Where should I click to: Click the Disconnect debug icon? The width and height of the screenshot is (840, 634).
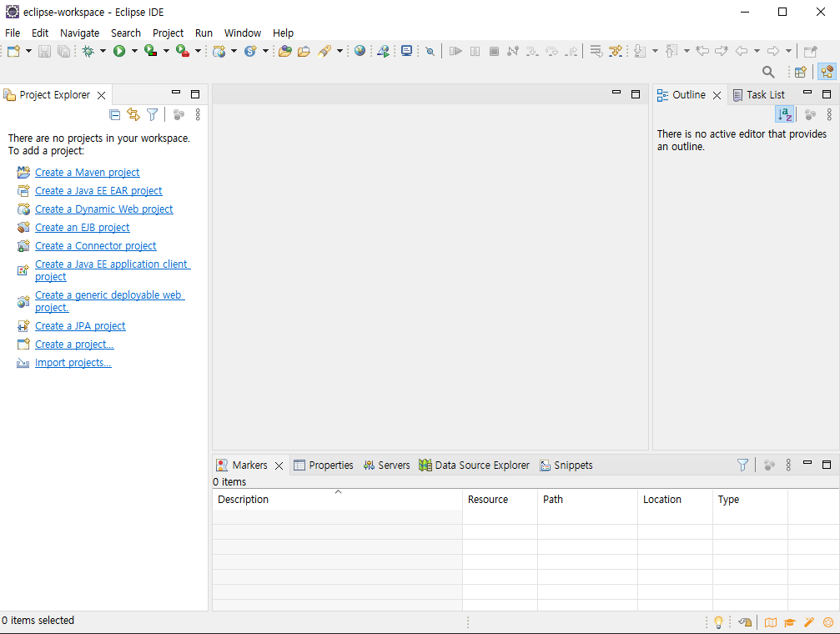pos(513,51)
